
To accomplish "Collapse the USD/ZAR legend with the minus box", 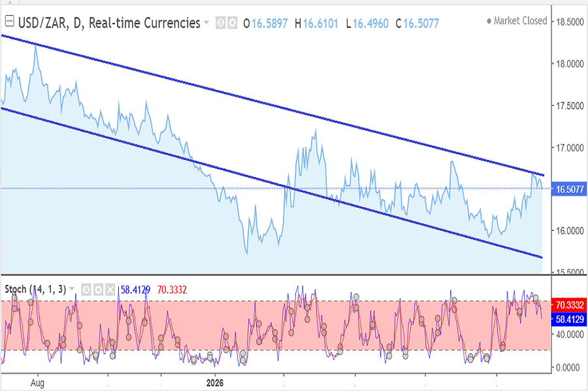I will tap(9, 22).
